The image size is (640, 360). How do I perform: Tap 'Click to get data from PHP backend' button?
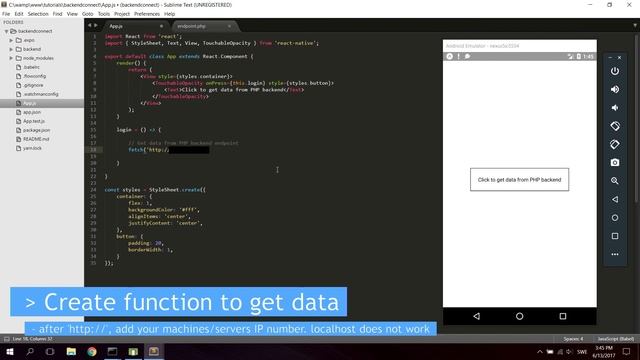tap(519, 180)
